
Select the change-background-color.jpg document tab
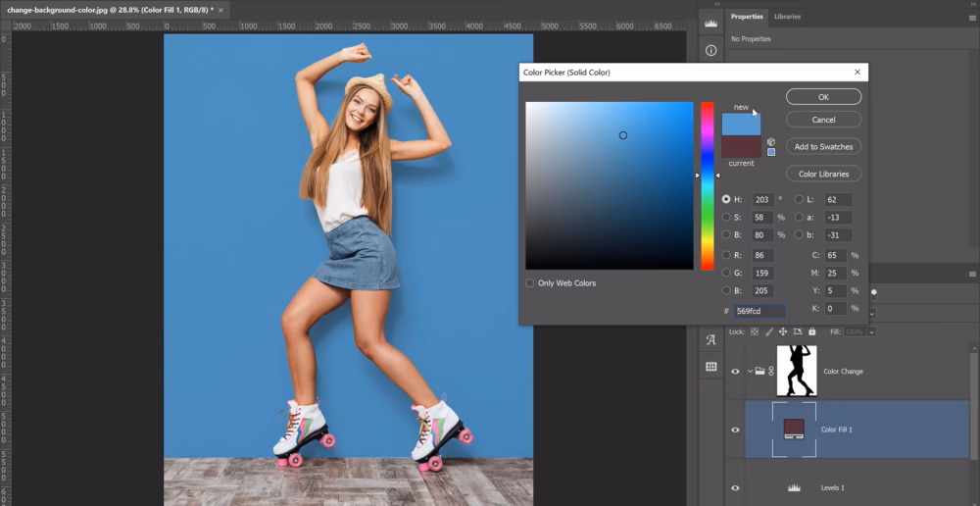116,11
